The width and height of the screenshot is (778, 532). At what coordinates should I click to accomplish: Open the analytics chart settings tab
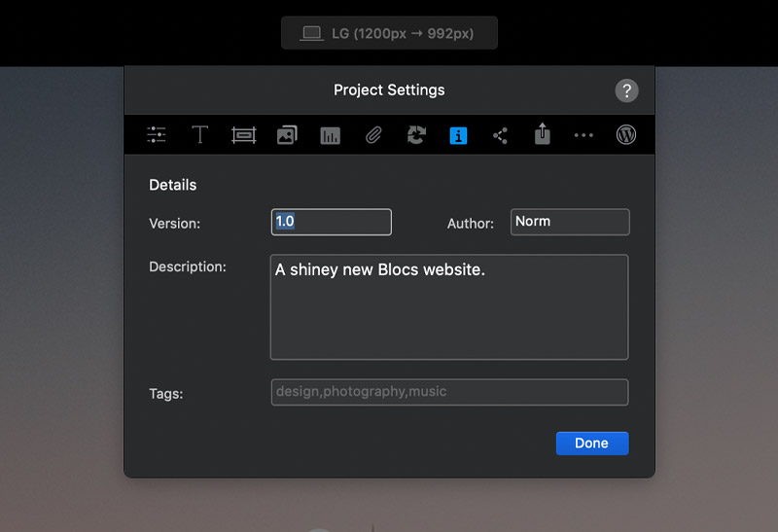coord(331,135)
